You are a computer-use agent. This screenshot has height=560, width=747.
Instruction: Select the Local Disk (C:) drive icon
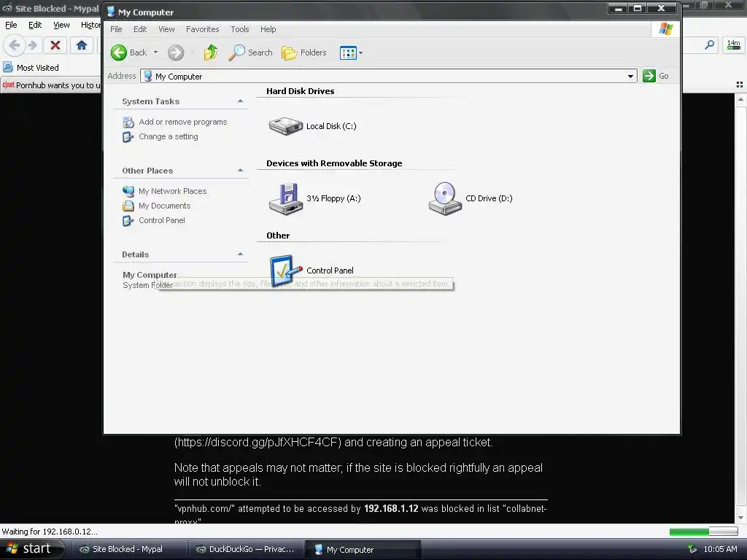(x=285, y=125)
